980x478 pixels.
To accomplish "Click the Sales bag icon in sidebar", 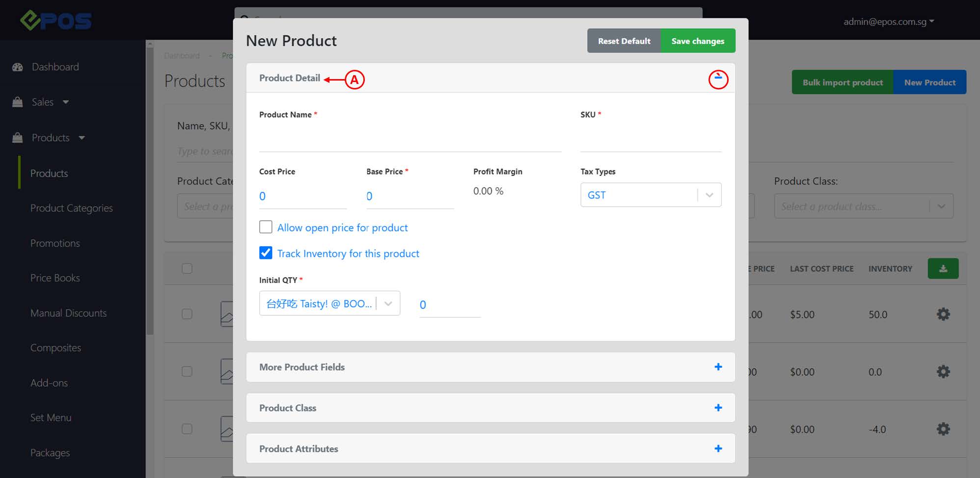I will pyautogui.click(x=18, y=102).
